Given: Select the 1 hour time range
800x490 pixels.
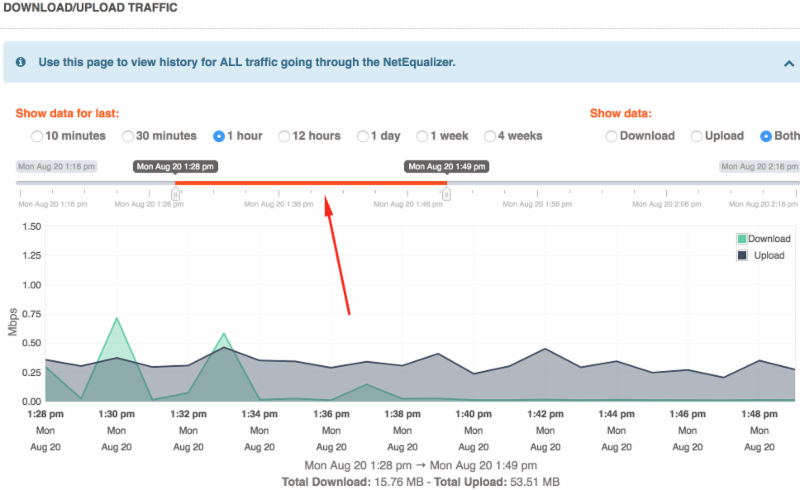Looking at the screenshot, I should [x=219, y=136].
